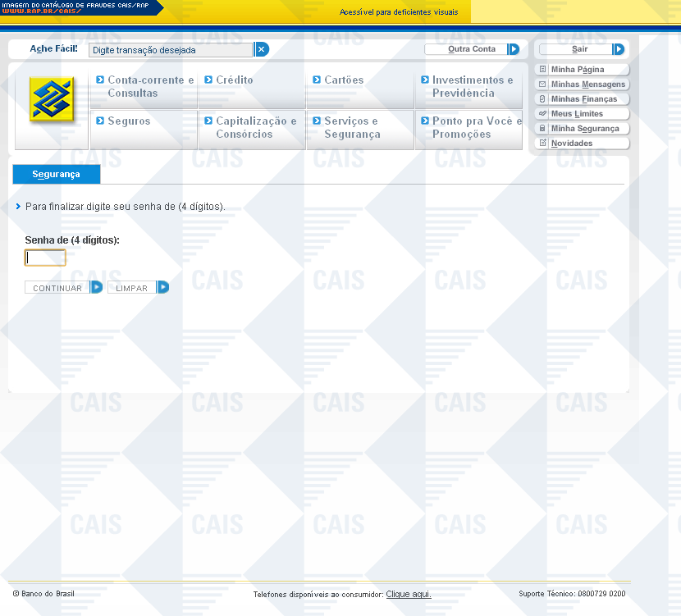The height and width of the screenshot is (616, 681).
Task: Click the Minha Página page icon
Action: (x=542, y=70)
